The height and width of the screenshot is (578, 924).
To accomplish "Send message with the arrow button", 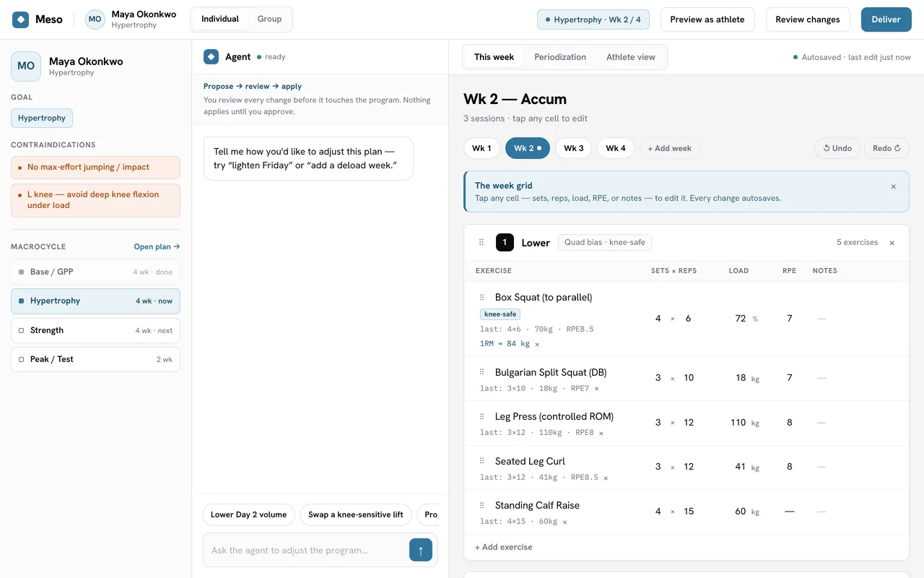I will (x=421, y=550).
